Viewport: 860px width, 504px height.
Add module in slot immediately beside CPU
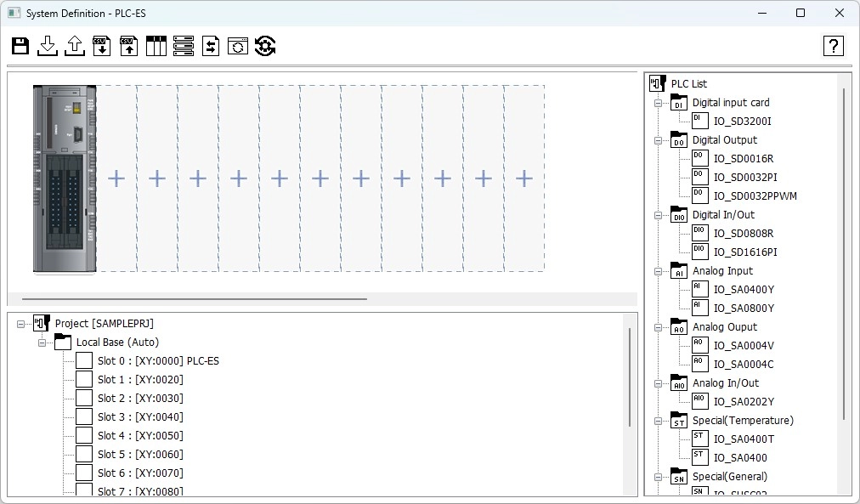coord(116,178)
